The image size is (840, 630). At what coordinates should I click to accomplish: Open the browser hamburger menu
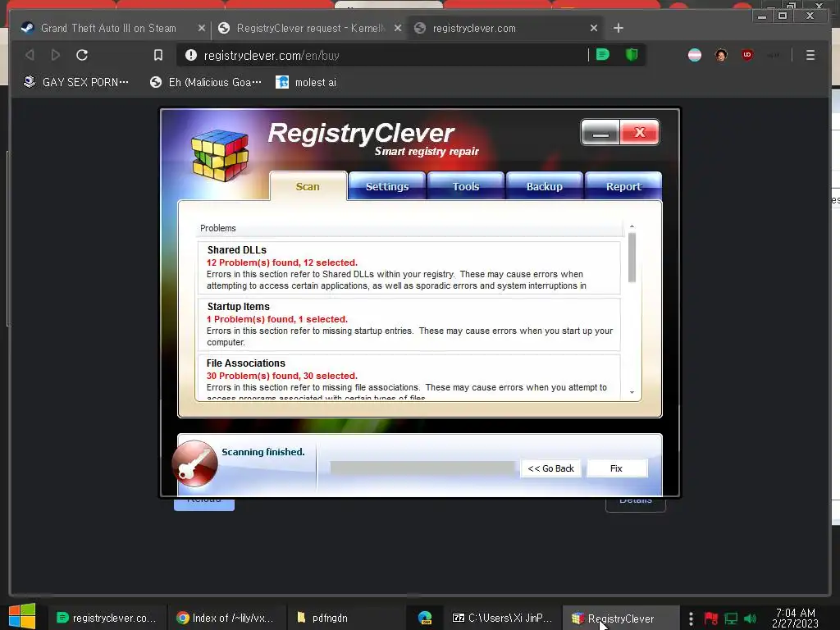point(810,55)
